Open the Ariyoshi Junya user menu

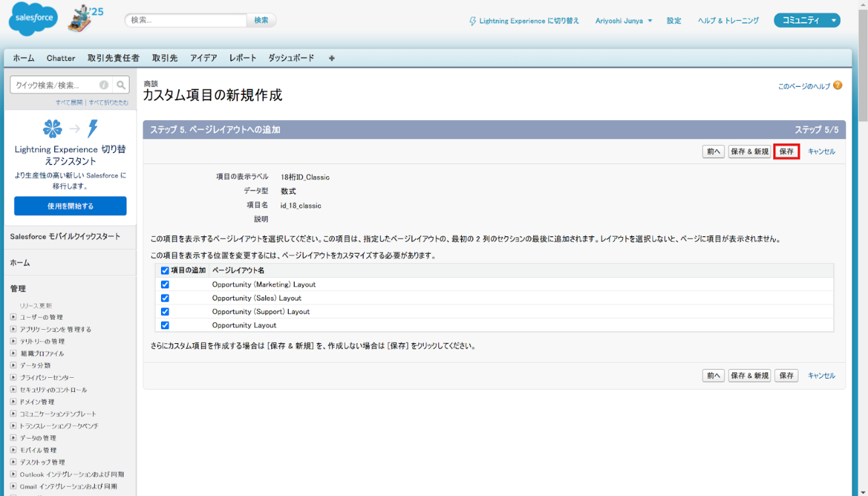click(x=623, y=21)
